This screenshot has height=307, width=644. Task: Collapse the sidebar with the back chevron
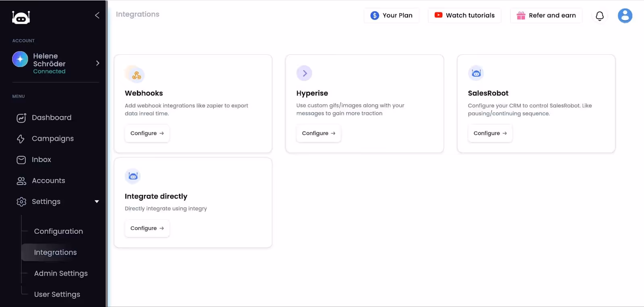coord(97,15)
